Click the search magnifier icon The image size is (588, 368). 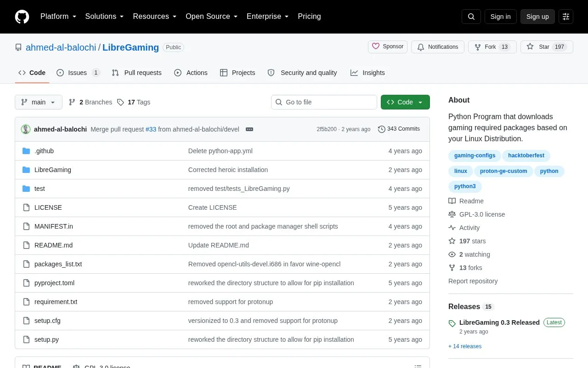coord(471,17)
